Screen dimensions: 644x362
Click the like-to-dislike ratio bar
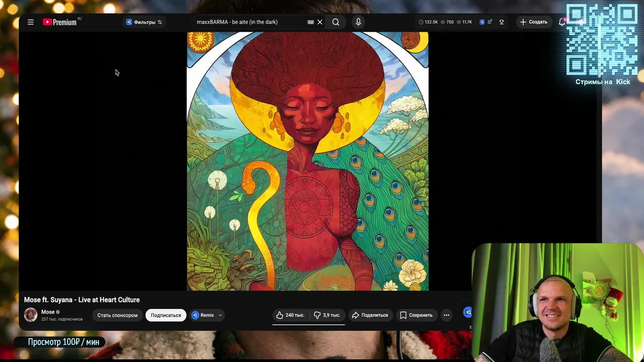click(308, 325)
